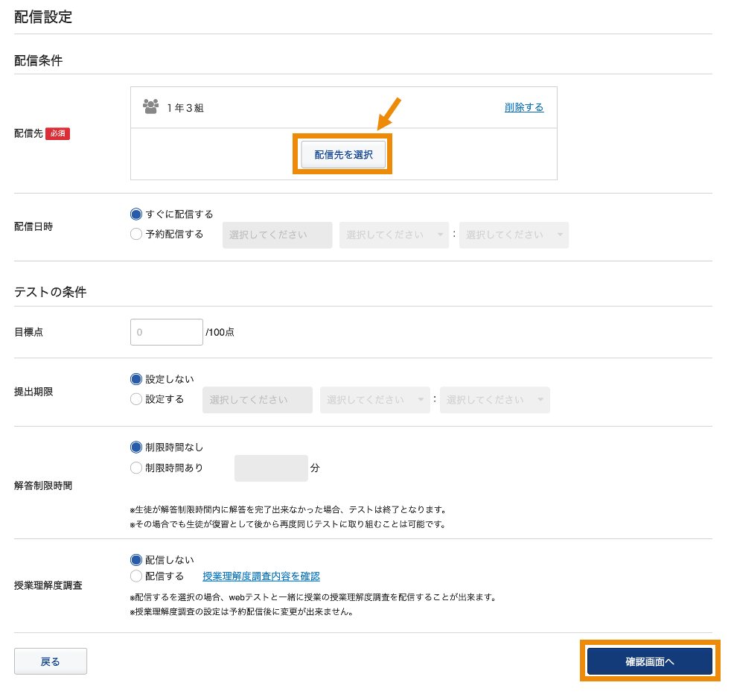Select 配信する for 授業理解度調査
Screen dimensions: 734x700
pos(135,576)
